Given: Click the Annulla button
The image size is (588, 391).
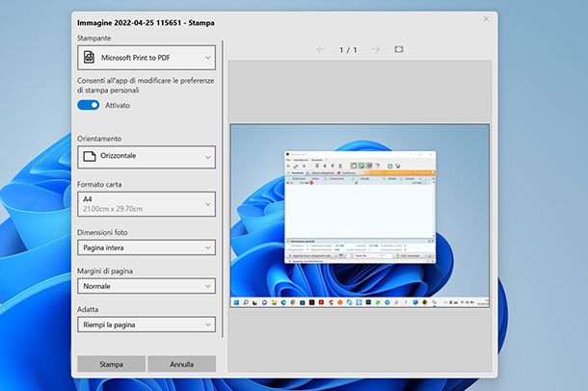Looking at the screenshot, I should pyautogui.click(x=182, y=364).
